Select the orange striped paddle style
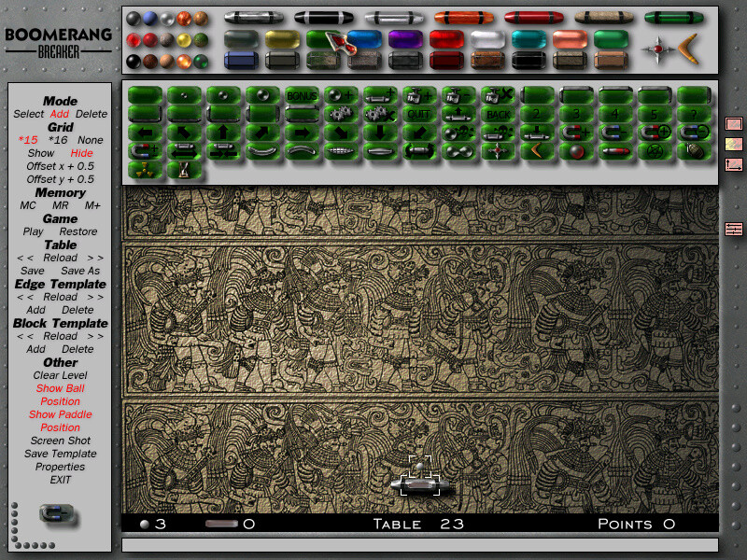Image resolution: width=747 pixels, height=560 pixels. coord(463,18)
